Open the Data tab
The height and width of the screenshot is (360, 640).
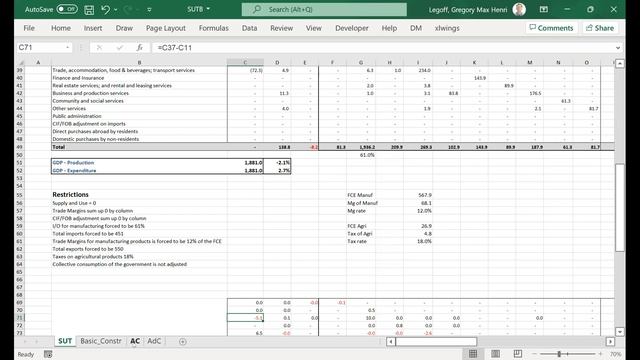[x=249, y=28]
